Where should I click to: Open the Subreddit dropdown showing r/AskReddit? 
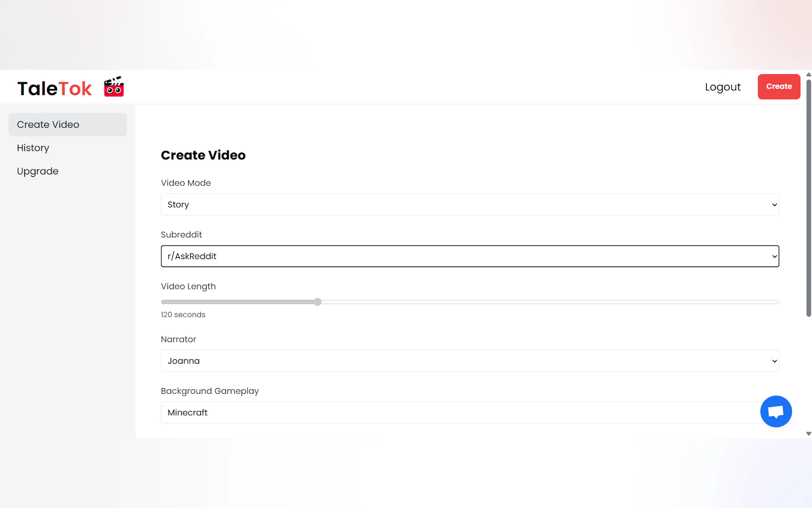470,256
